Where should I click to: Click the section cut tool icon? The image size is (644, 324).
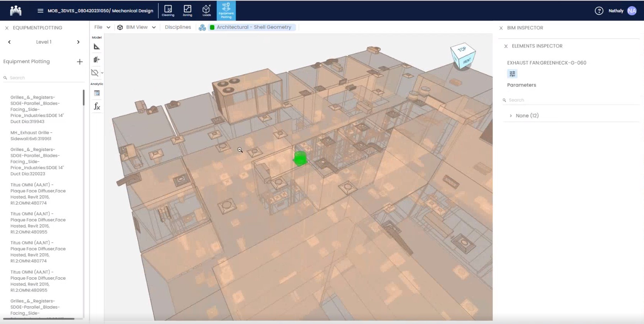point(97,59)
